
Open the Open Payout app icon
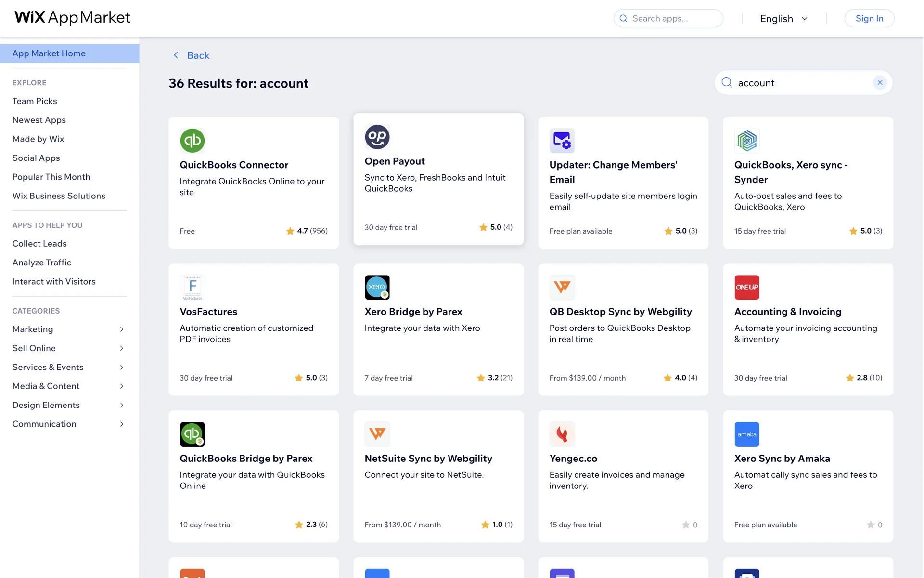[x=377, y=137]
